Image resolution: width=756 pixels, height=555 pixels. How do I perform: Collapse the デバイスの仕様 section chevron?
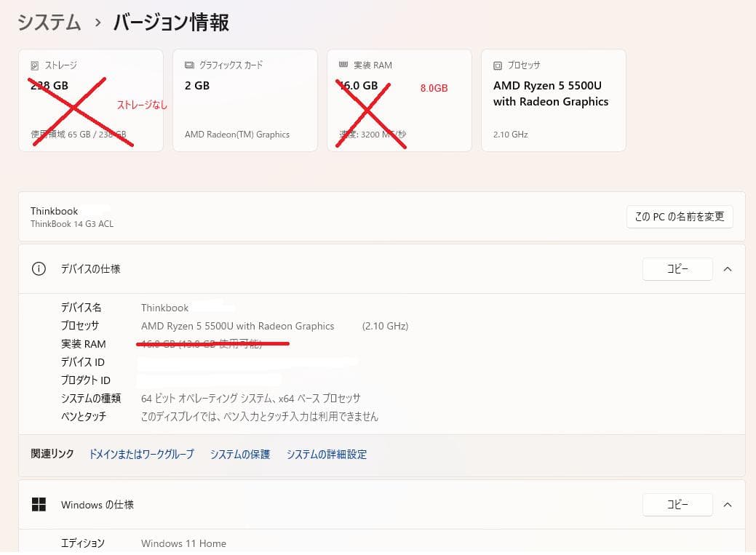pos(728,269)
